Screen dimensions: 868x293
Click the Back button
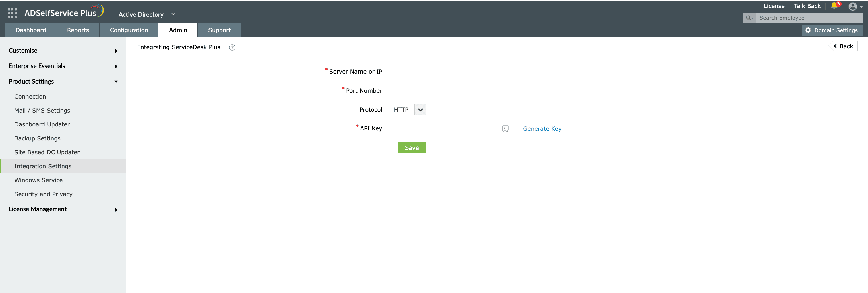tap(843, 46)
